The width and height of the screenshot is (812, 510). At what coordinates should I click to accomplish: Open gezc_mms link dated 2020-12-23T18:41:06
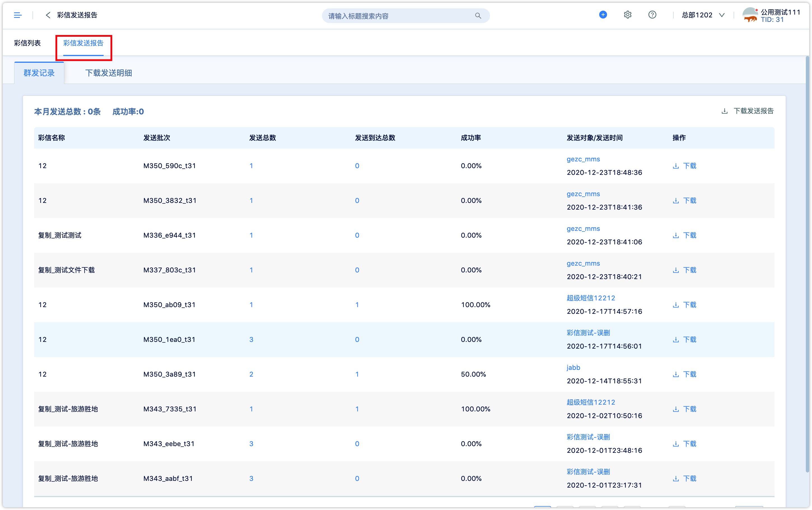tap(583, 229)
